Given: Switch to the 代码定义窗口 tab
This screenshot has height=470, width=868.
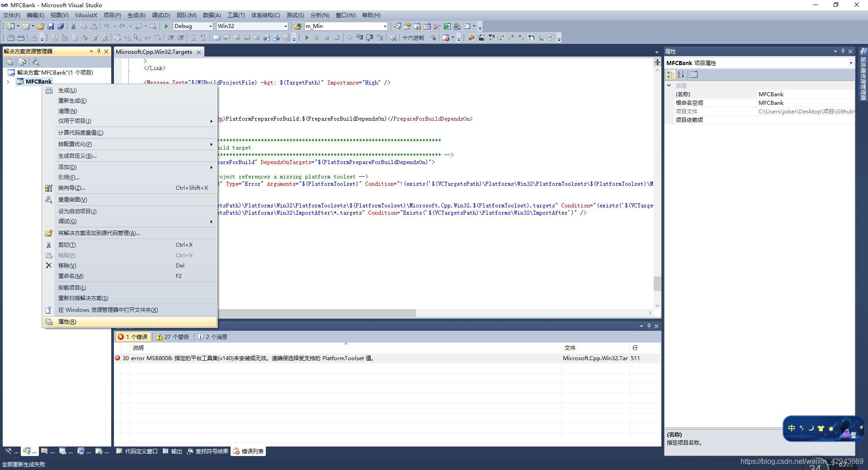Looking at the screenshot, I should click(x=137, y=451).
